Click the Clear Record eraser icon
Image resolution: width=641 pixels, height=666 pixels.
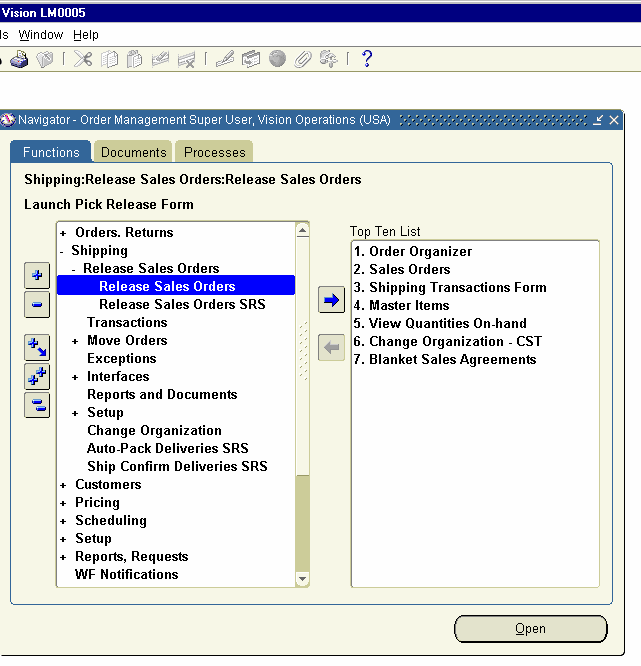160,59
